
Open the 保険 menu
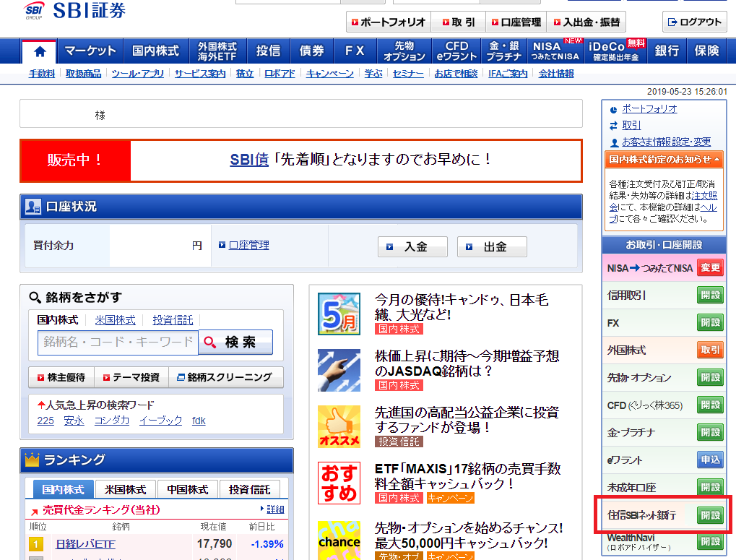click(x=707, y=51)
